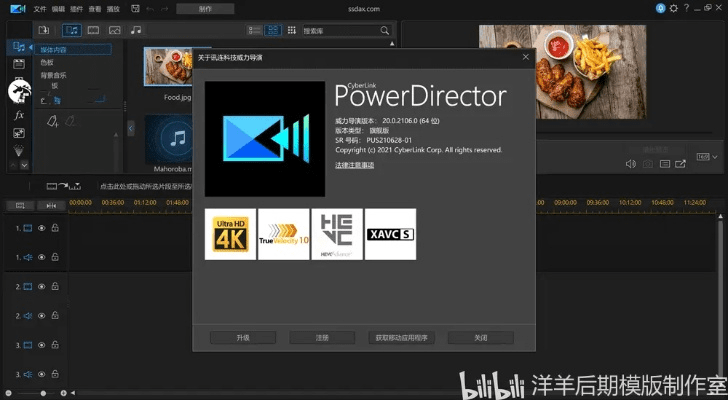Filter library to show images only
728x400 pixels.
[x=115, y=30]
